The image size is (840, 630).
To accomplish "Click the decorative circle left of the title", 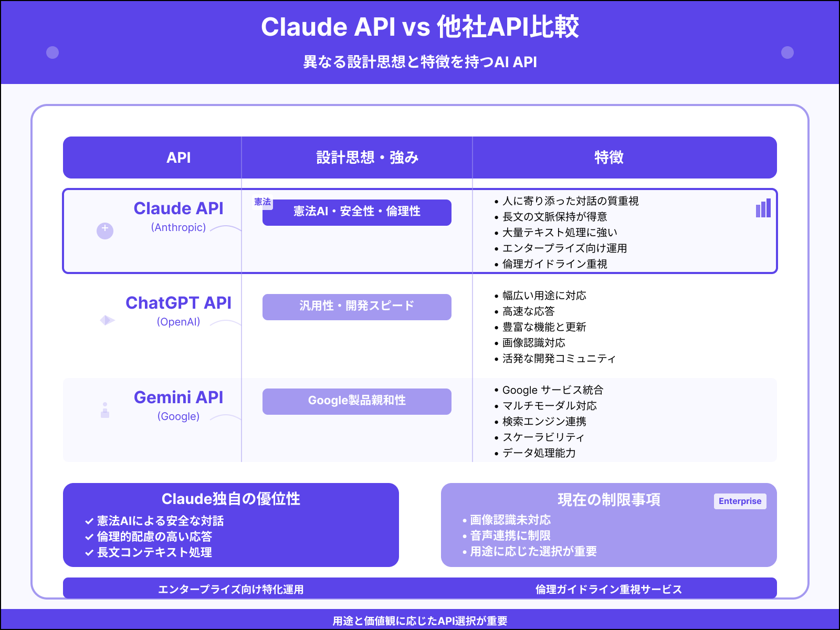I will pos(51,52).
